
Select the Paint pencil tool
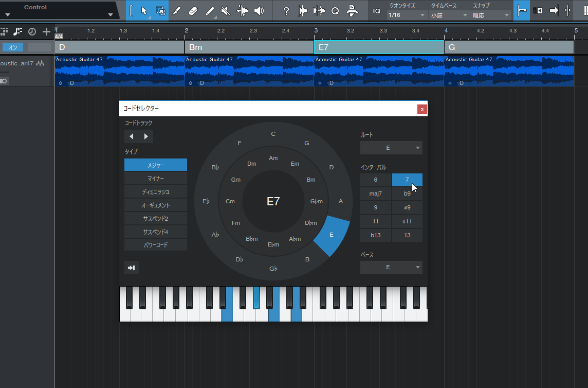tap(210, 11)
